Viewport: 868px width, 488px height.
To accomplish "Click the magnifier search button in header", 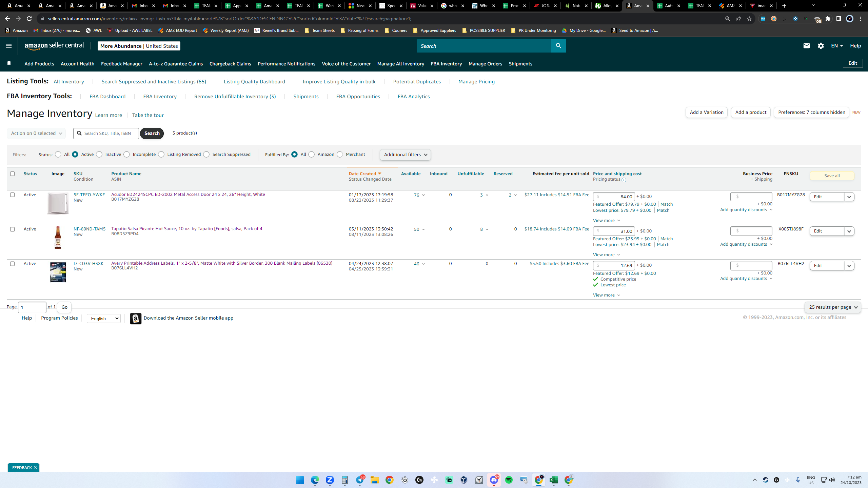I will [x=558, y=46].
